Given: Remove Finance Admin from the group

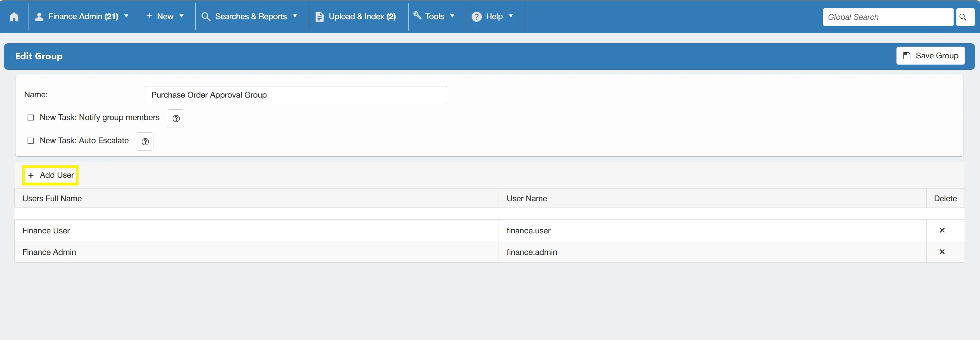Looking at the screenshot, I should (942, 251).
